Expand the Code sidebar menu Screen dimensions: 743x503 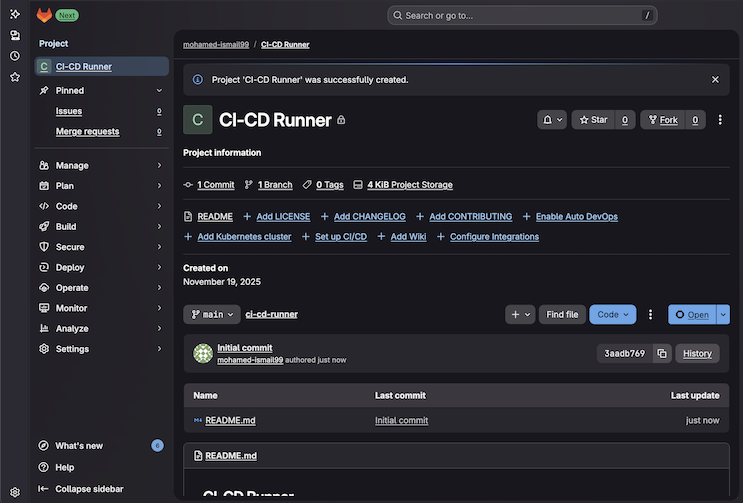(x=101, y=206)
